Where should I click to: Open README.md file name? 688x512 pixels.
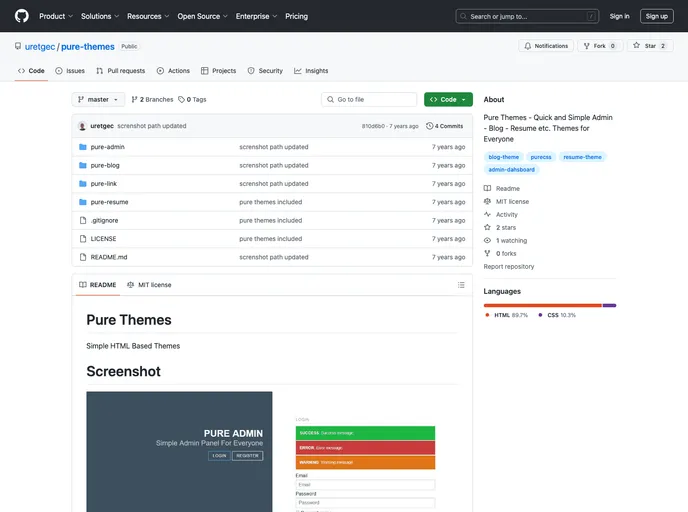point(109,257)
